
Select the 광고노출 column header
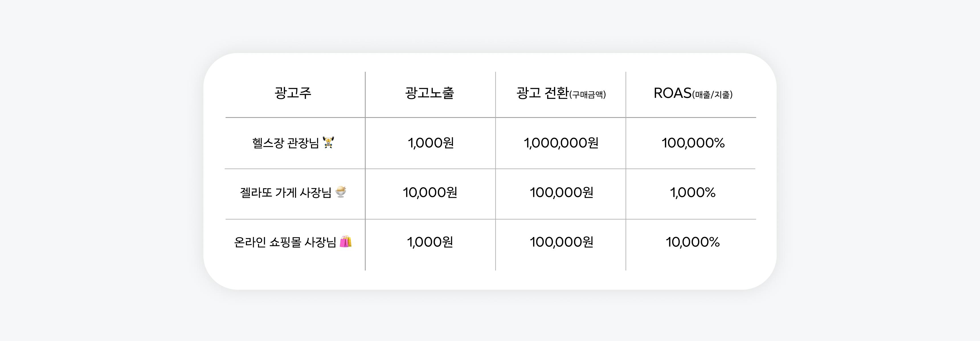[429, 93]
